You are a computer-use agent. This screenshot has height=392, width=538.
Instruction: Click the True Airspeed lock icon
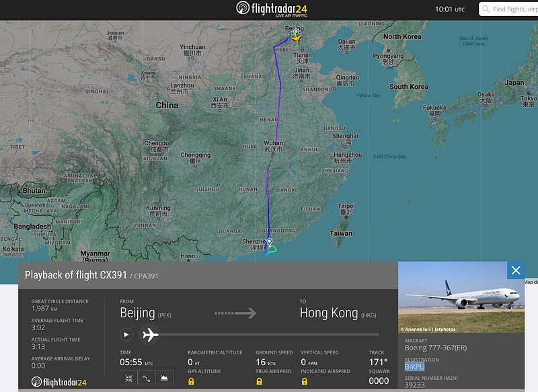point(259,381)
